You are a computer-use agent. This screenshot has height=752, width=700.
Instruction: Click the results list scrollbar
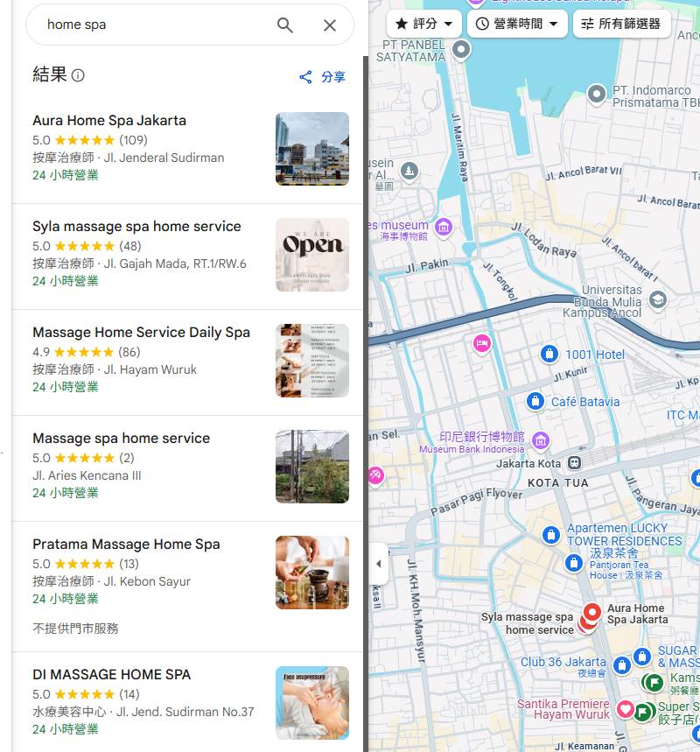coord(366,403)
